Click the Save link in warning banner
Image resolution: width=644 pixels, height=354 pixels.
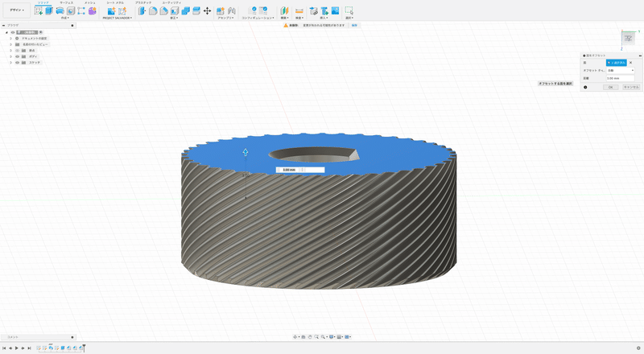(354, 26)
